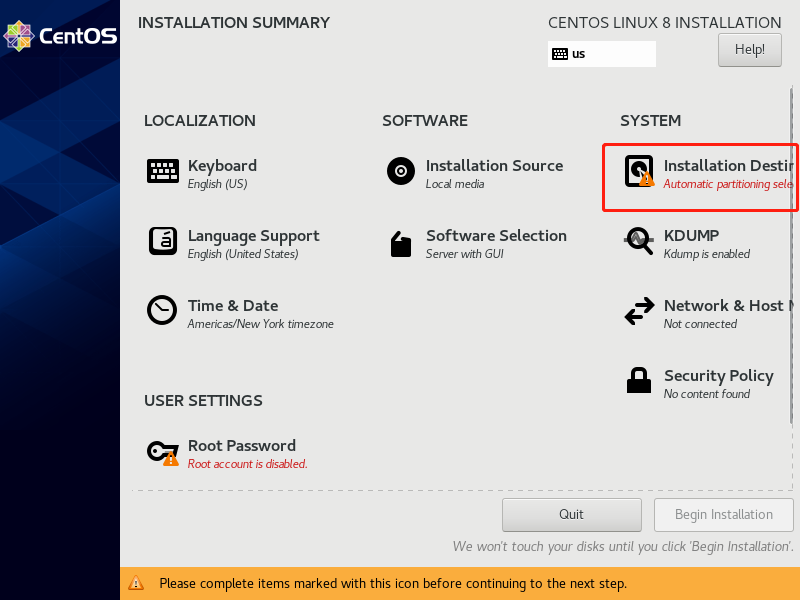
Task: Open Language Support via its icon
Action: coord(163,241)
